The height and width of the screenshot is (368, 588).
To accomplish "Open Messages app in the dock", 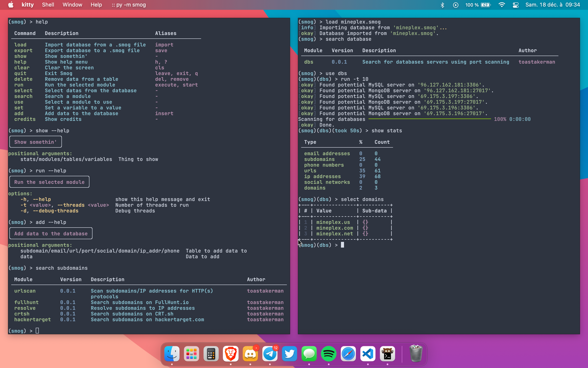I will click(309, 354).
